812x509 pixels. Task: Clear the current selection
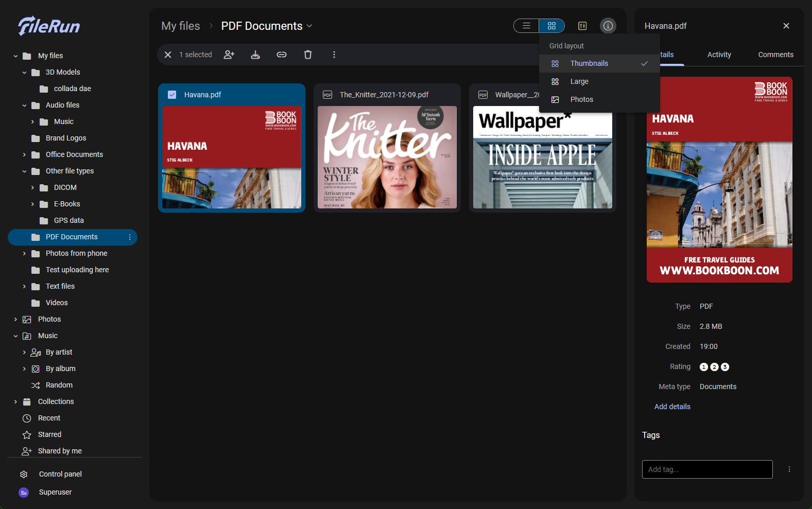tap(168, 55)
